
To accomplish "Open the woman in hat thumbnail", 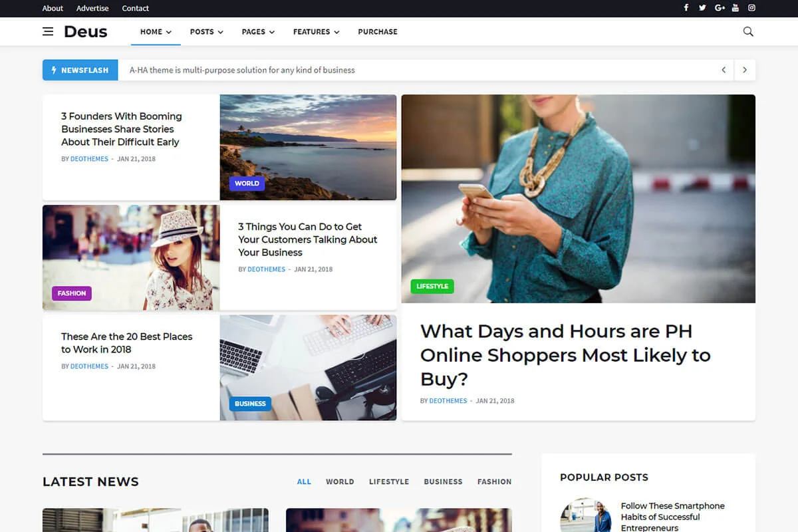I will tap(131, 257).
